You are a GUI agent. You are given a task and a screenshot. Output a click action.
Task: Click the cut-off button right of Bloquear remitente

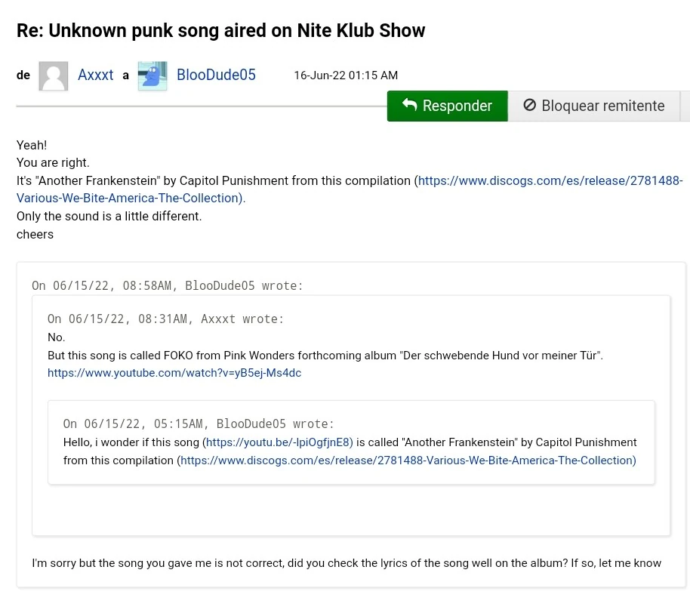(x=685, y=106)
